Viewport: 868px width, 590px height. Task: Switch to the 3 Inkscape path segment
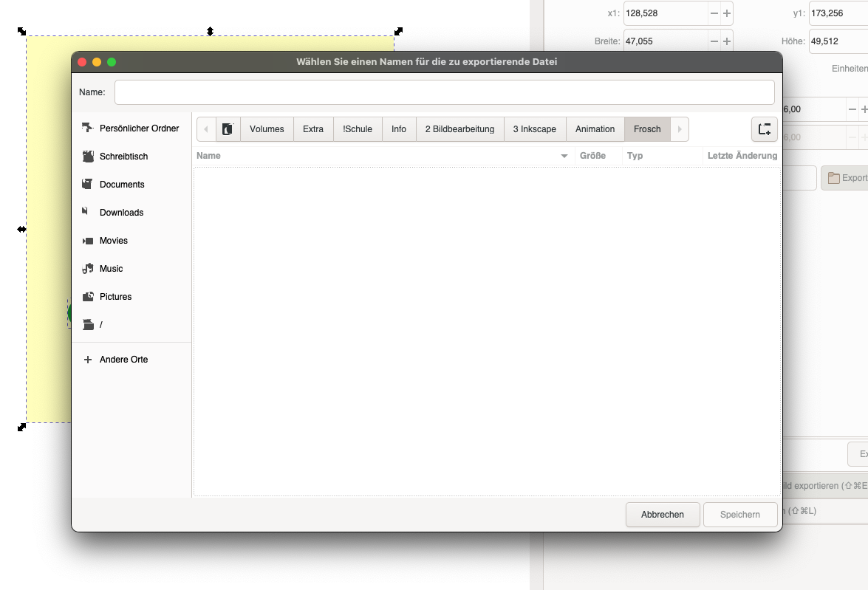tap(534, 129)
